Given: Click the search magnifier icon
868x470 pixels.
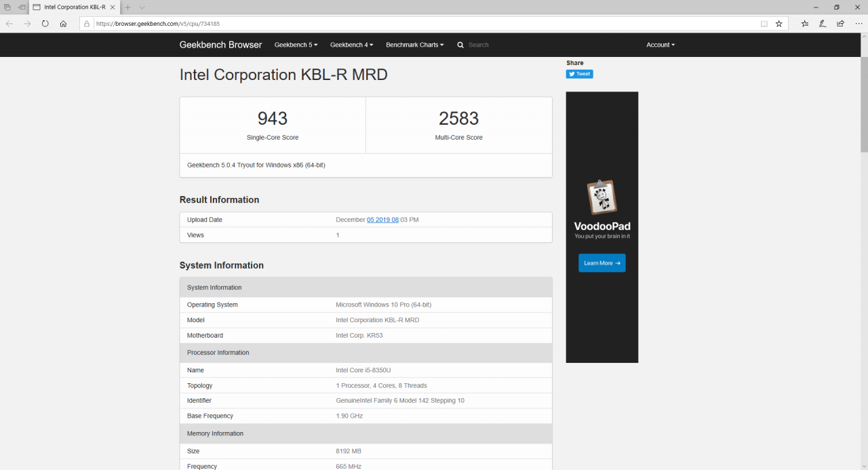Looking at the screenshot, I should (x=460, y=45).
